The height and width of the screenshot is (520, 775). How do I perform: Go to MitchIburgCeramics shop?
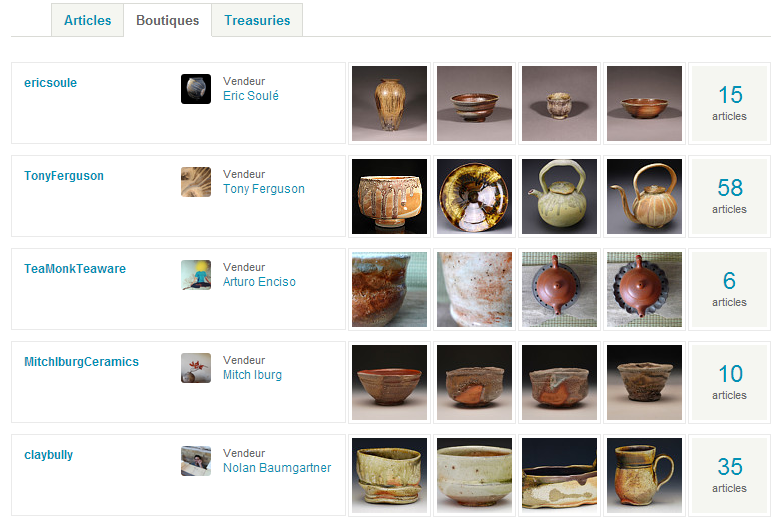82,361
